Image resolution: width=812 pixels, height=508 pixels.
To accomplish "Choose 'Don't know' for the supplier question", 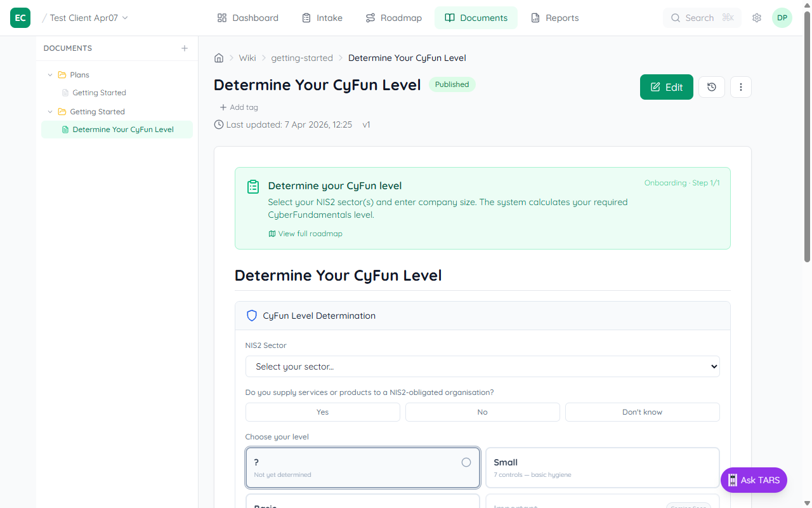I will pyautogui.click(x=642, y=411).
